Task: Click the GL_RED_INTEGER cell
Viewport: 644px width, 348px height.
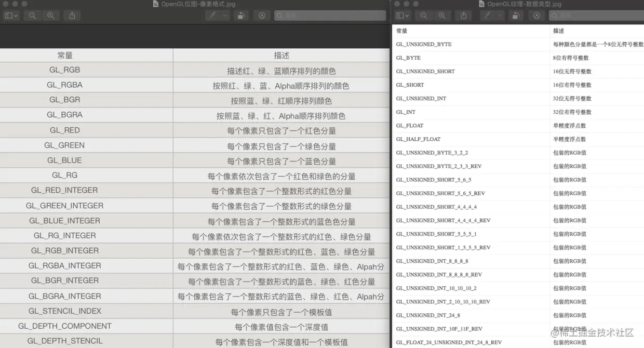Action: pos(65,191)
